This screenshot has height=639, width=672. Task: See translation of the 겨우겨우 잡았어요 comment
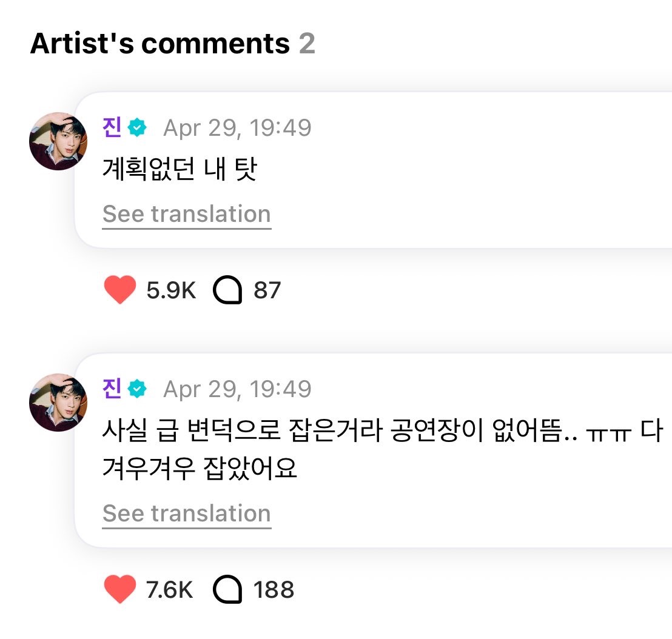(186, 513)
